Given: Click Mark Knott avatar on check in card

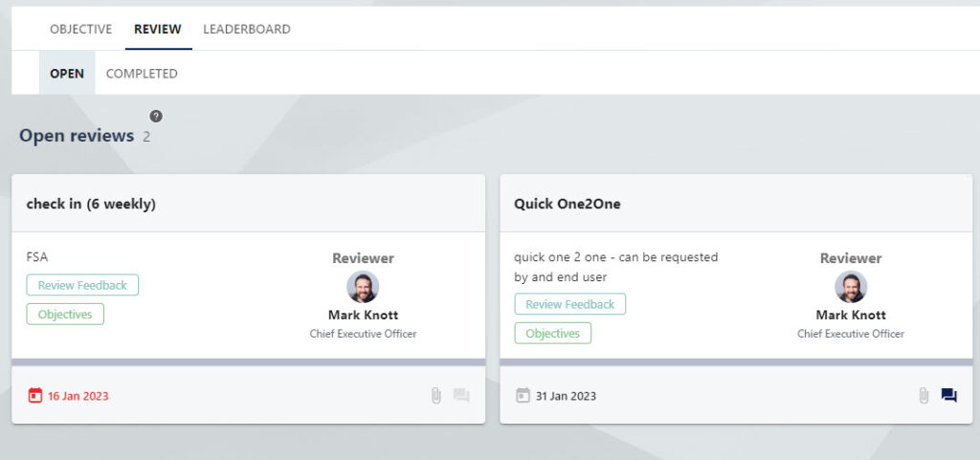Looking at the screenshot, I should pos(363,287).
